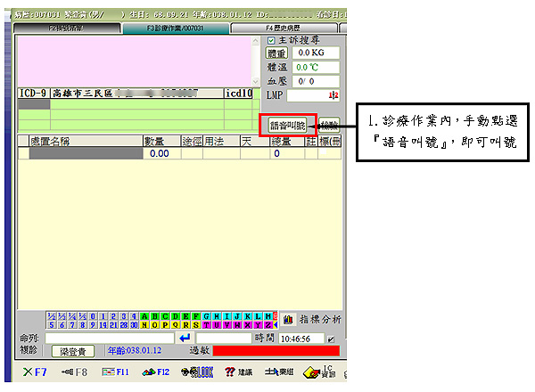535x392 pixels.
Task: Click the 梁登貴 doctor name button
Action: click(x=71, y=352)
